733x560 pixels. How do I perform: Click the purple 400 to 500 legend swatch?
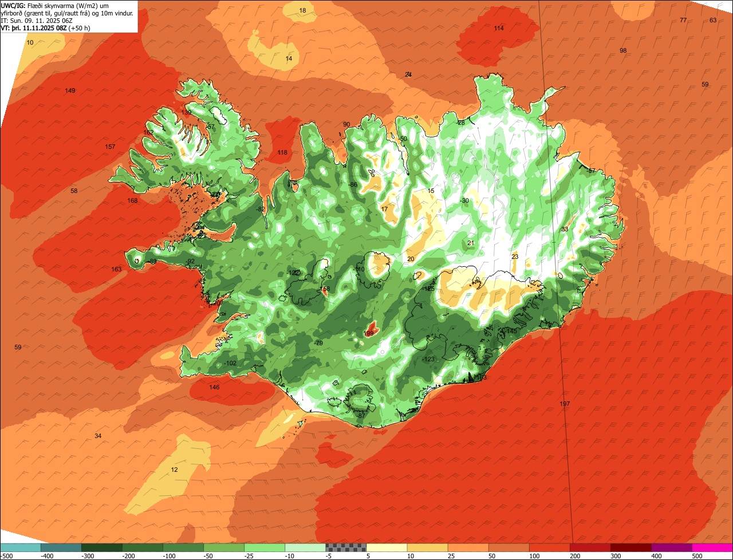point(672,547)
